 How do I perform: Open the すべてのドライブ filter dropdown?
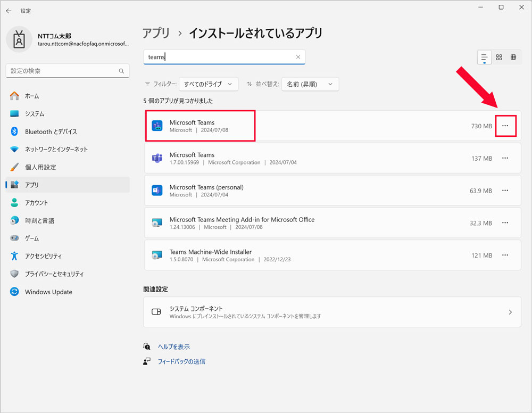coord(208,84)
